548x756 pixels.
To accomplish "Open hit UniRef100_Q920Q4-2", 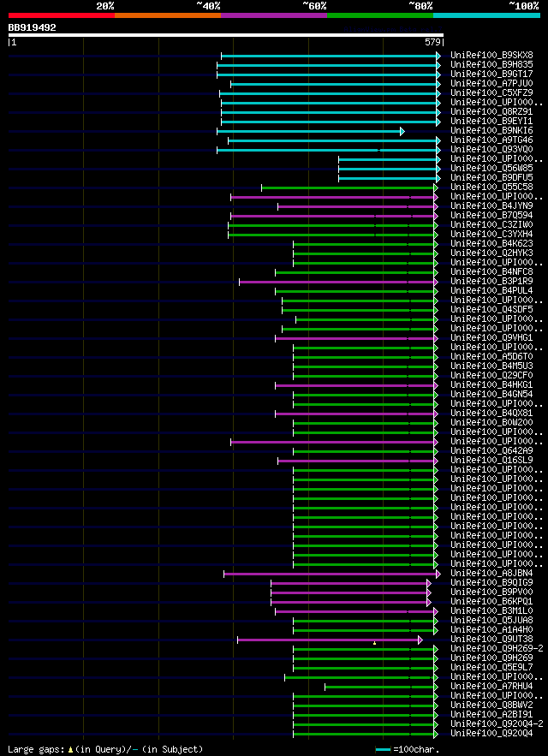I will (x=497, y=723).
